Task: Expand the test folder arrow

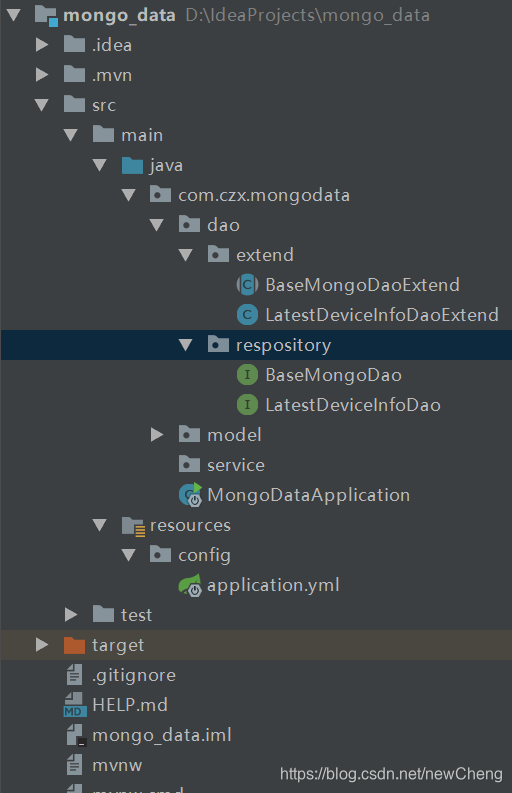Action: 71,615
